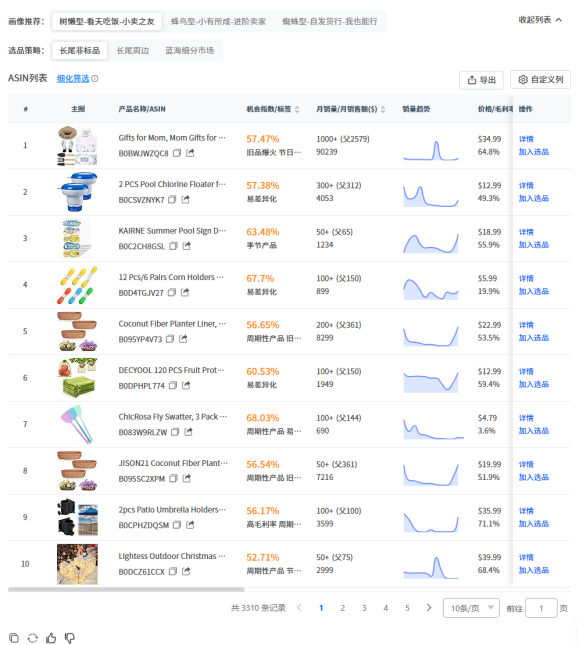Image resolution: width=579 pixels, height=645 pixels.
Task: Click the 导出 export button
Action: (482, 80)
